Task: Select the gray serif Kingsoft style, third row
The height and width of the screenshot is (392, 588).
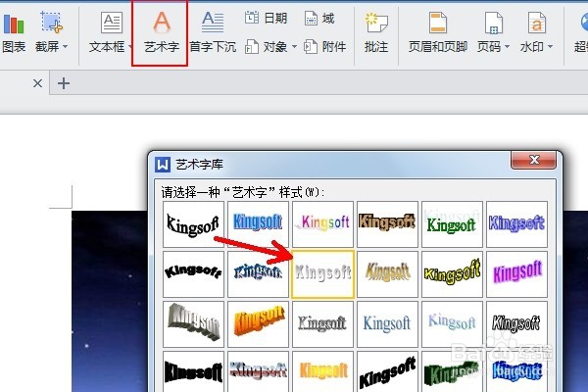Action: click(322, 324)
